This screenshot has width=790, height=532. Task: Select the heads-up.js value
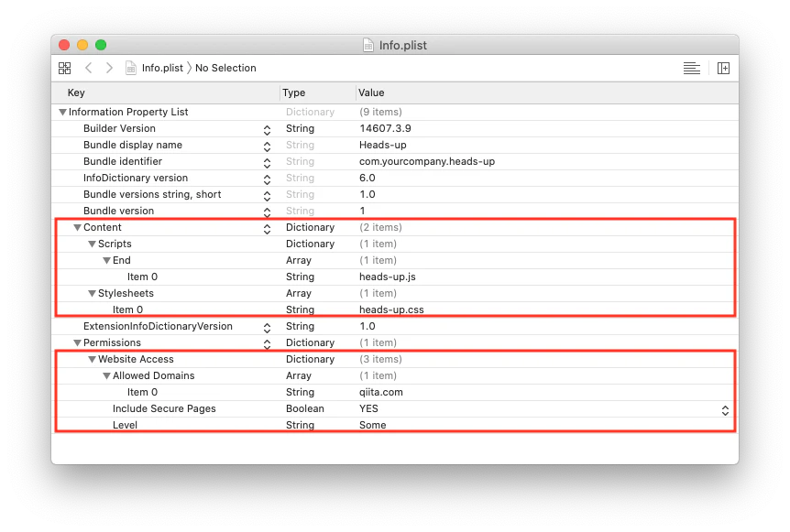388,277
